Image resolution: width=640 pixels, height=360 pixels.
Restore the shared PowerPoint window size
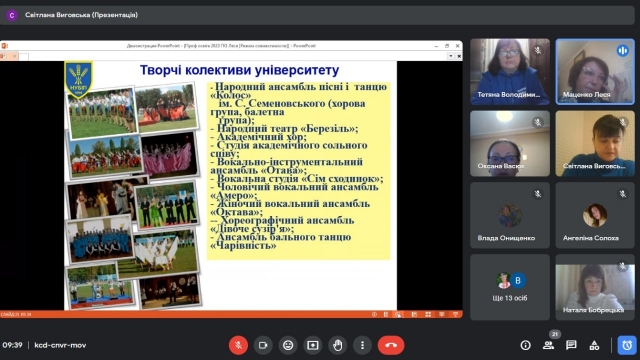tap(447, 46)
